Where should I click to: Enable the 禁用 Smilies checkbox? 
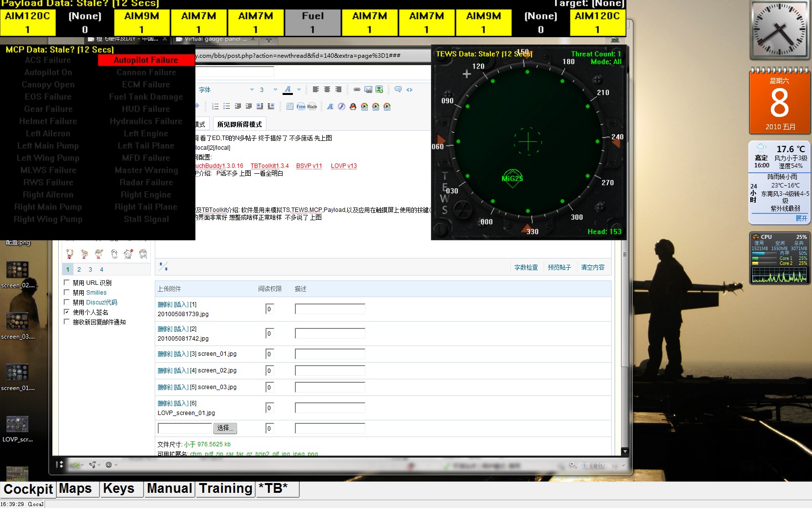tap(67, 292)
